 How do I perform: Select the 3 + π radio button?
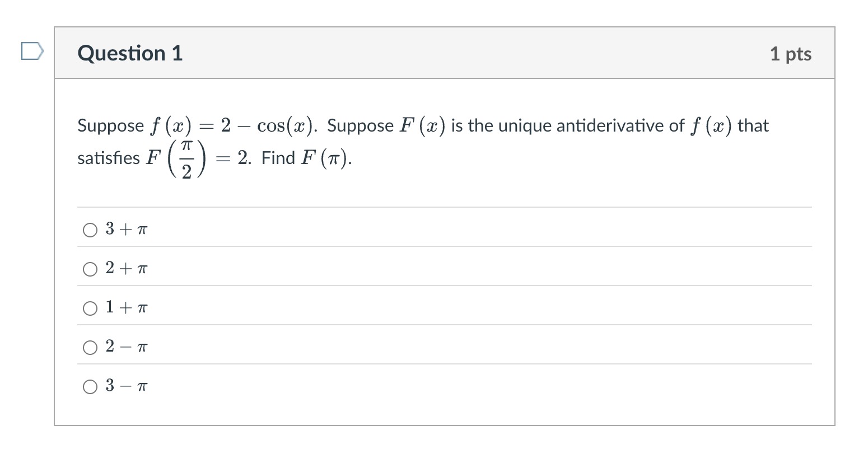pos(90,230)
